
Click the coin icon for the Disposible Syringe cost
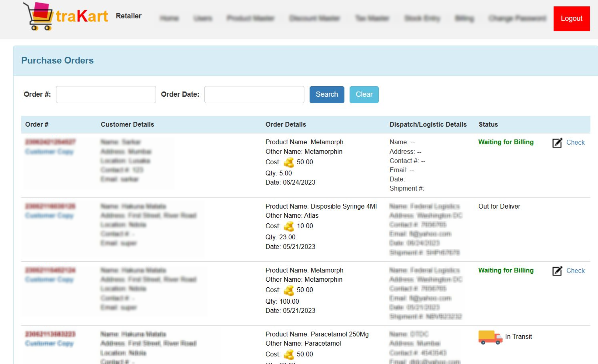289,226
